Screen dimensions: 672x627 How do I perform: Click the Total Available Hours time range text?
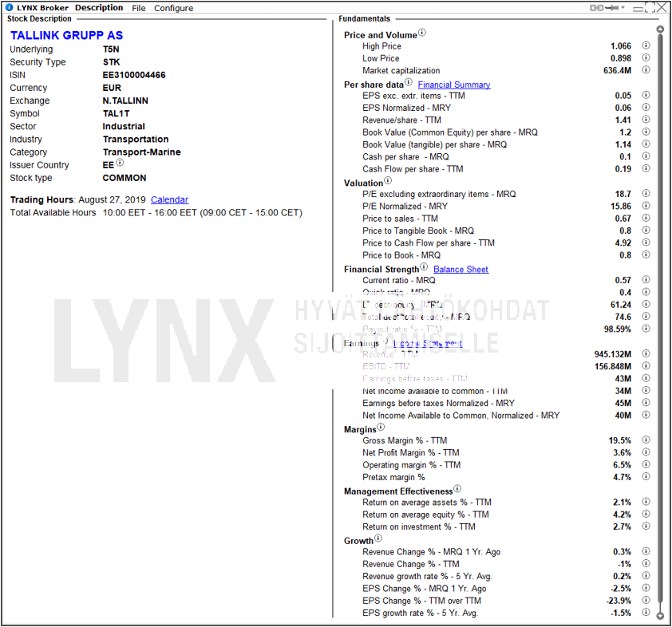click(x=202, y=213)
